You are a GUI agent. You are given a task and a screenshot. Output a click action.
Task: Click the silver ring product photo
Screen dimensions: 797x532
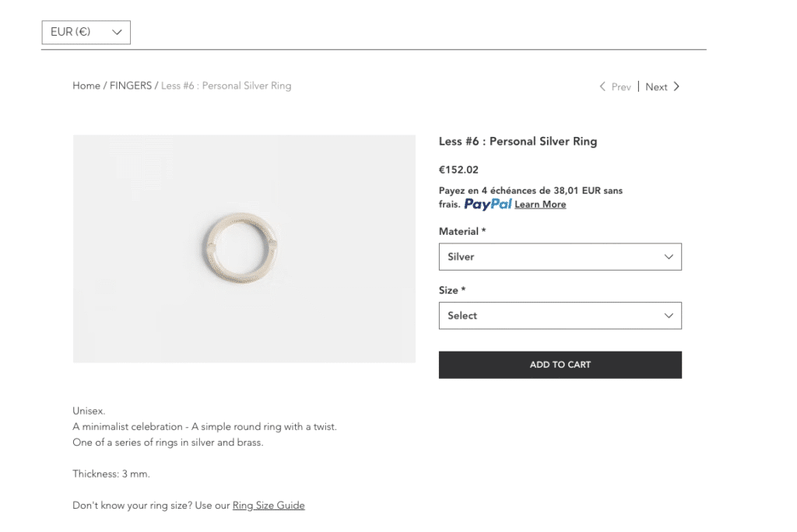[x=244, y=248]
